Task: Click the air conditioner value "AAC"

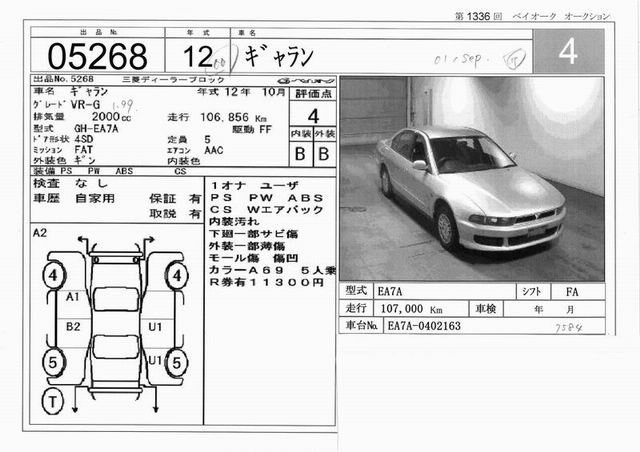Action: click(214, 150)
